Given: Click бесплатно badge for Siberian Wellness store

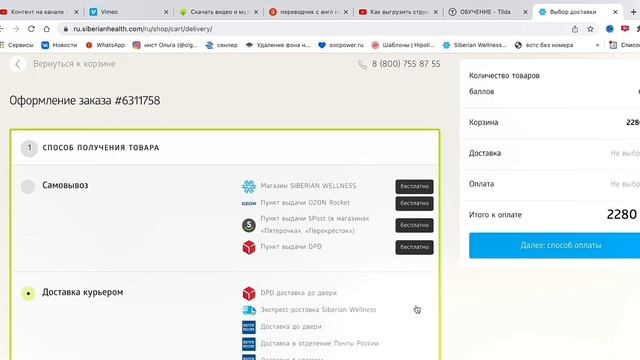Looking at the screenshot, I should pos(414,187).
